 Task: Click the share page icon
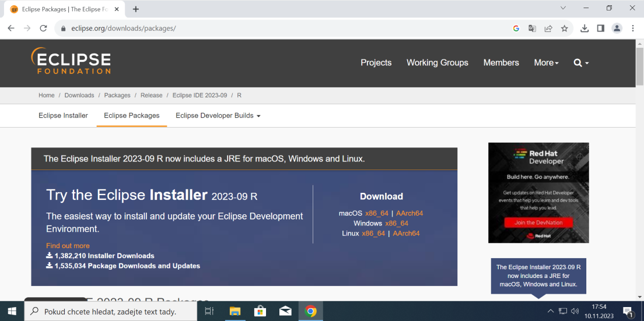tap(548, 29)
